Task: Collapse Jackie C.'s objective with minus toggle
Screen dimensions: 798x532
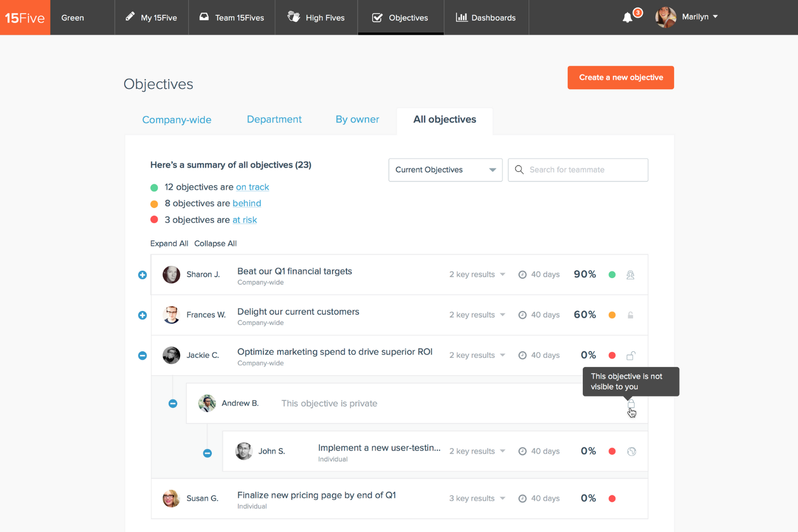Action: tap(142, 356)
